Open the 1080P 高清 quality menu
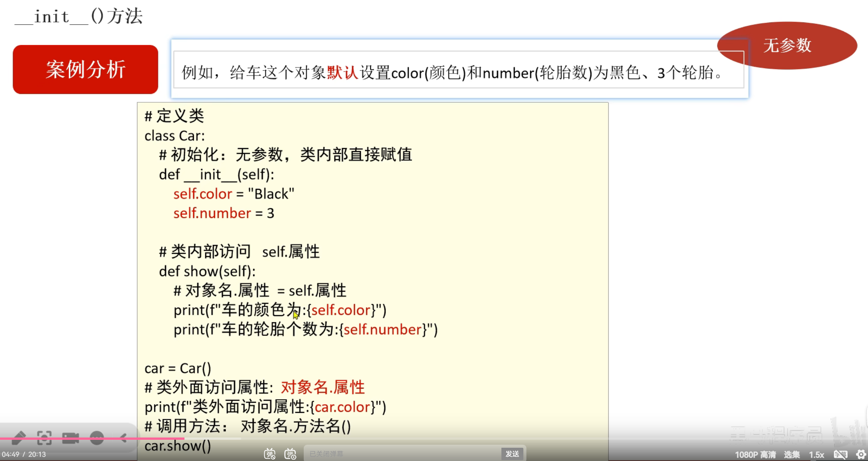The height and width of the screenshot is (461, 868). (755, 454)
